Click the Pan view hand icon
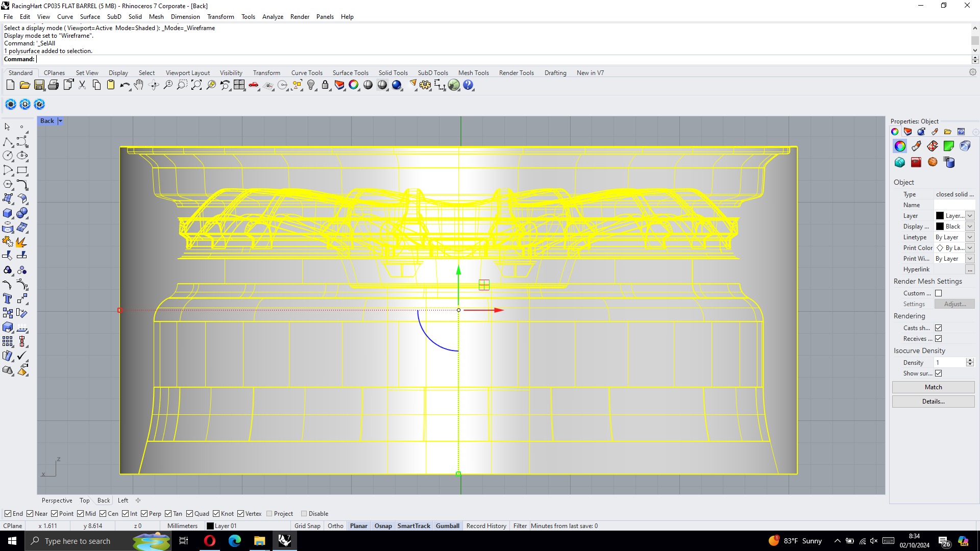Viewport: 980px width, 551px height. point(139,85)
